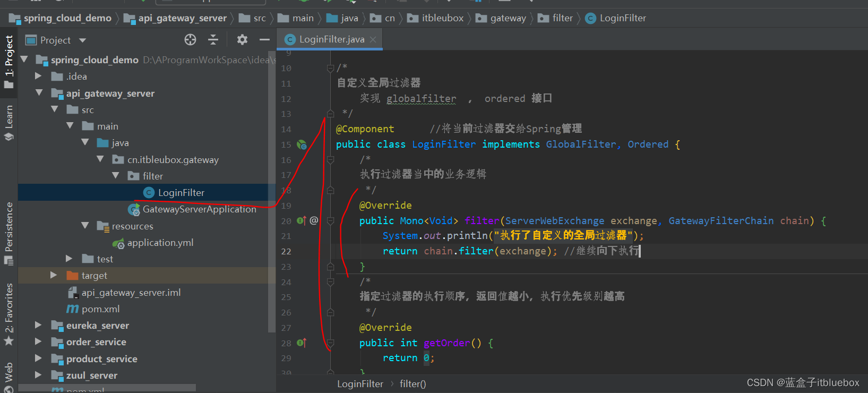Close the LoginFilter.java tab
The width and height of the screenshot is (868, 393).
(373, 39)
